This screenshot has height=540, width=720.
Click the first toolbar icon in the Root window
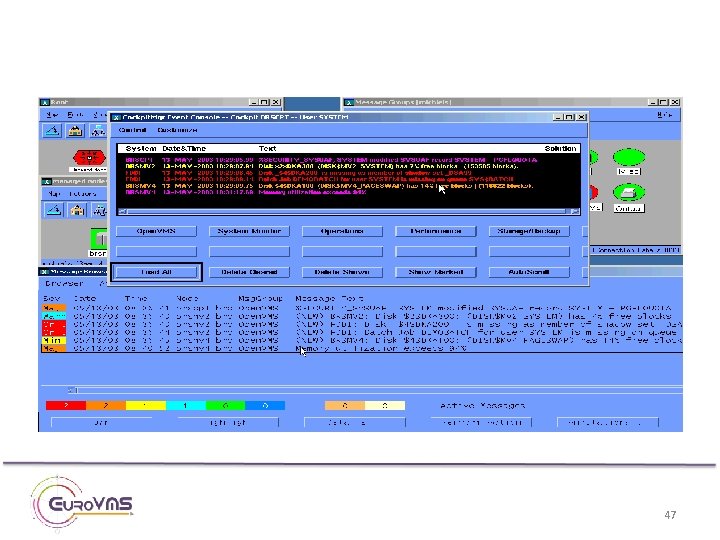[x=52, y=131]
